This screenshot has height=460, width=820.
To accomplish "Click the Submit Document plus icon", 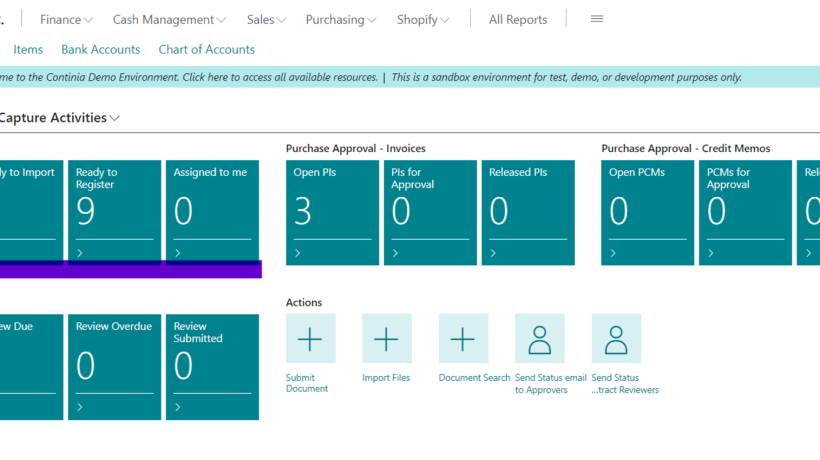I will (310, 339).
